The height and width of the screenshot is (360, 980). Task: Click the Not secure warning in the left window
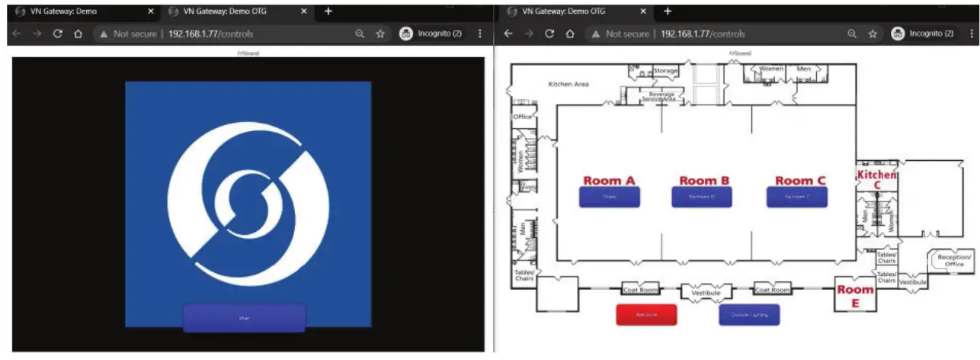[128, 34]
